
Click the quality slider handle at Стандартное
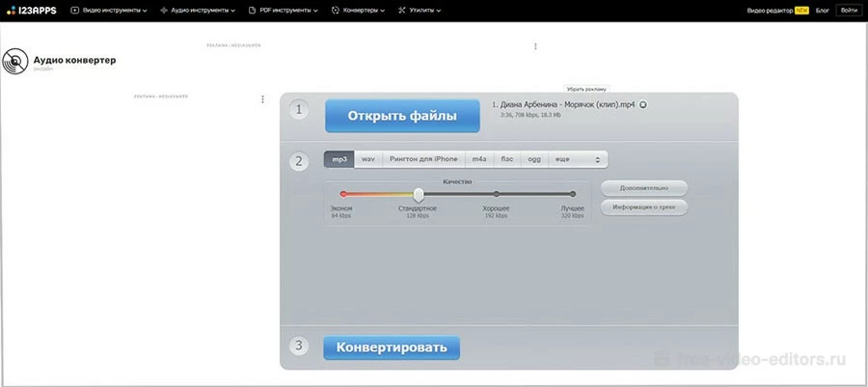click(x=420, y=194)
